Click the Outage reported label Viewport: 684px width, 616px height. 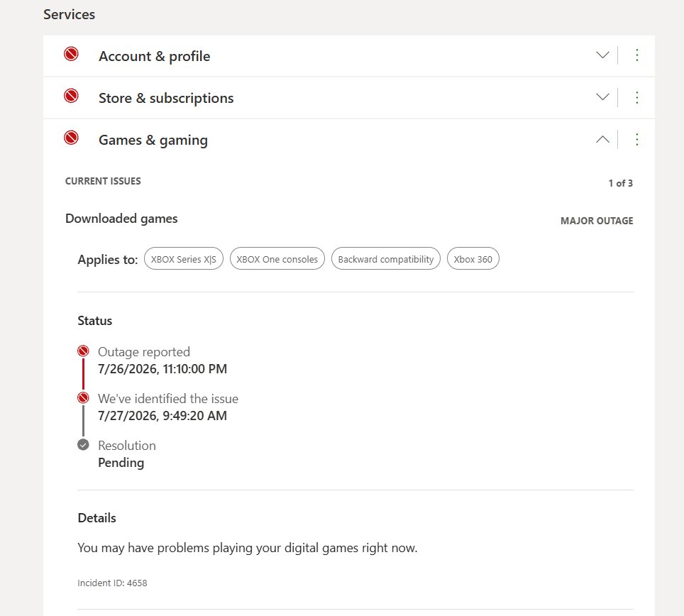pos(144,351)
